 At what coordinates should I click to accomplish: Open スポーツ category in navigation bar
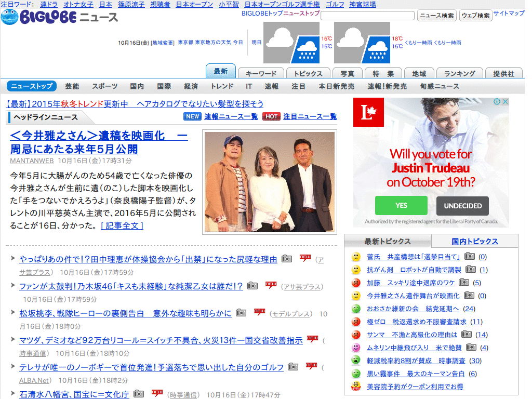pos(104,86)
